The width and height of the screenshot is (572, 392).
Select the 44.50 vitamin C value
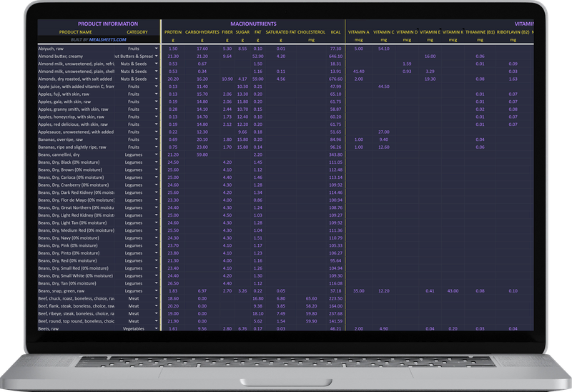coord(384,87)
